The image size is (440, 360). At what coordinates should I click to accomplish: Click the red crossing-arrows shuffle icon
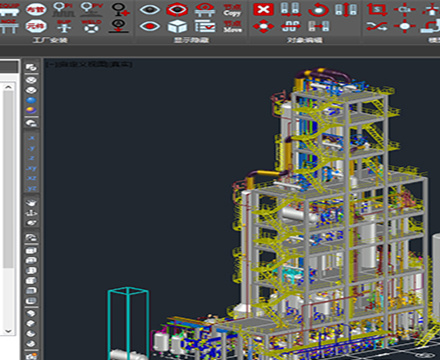tap(377, 26)
